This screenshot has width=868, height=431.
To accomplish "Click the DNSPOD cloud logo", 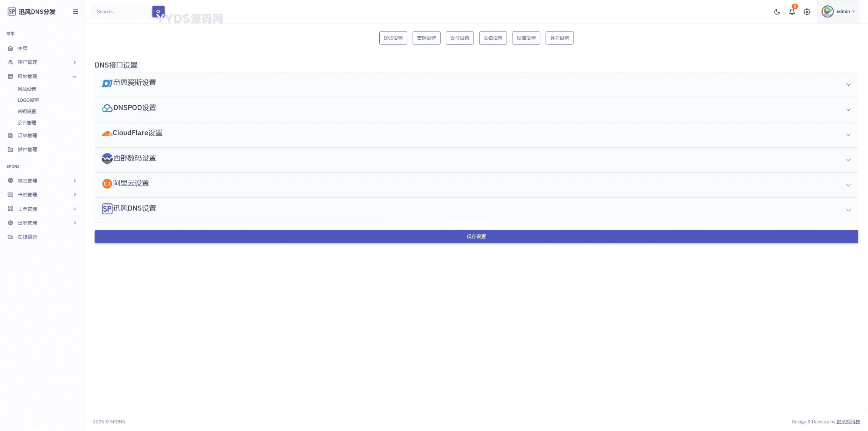I will 107,108.
